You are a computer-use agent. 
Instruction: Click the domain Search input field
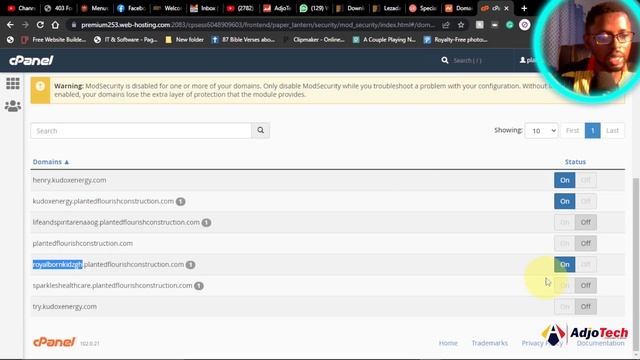[x=141, y=131]
